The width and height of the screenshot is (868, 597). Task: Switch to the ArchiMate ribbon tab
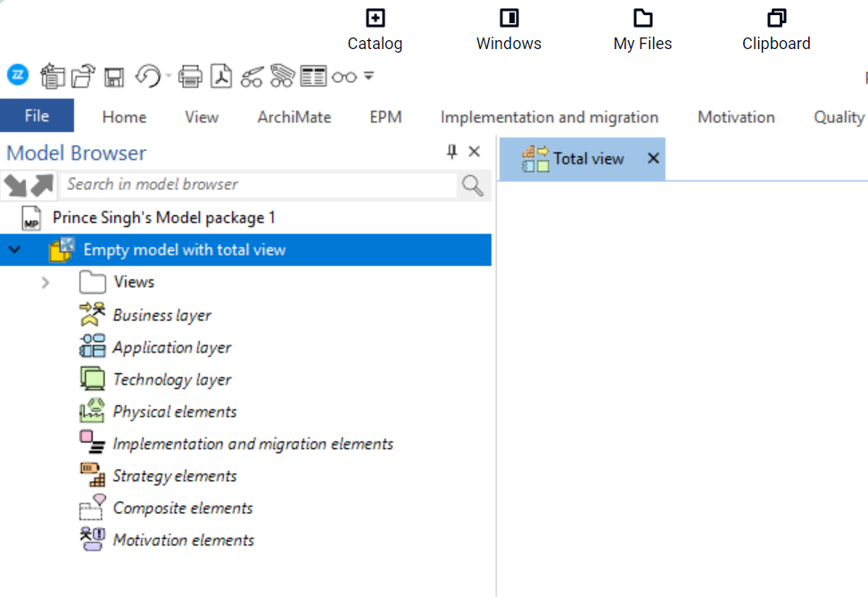pos(293,116)
